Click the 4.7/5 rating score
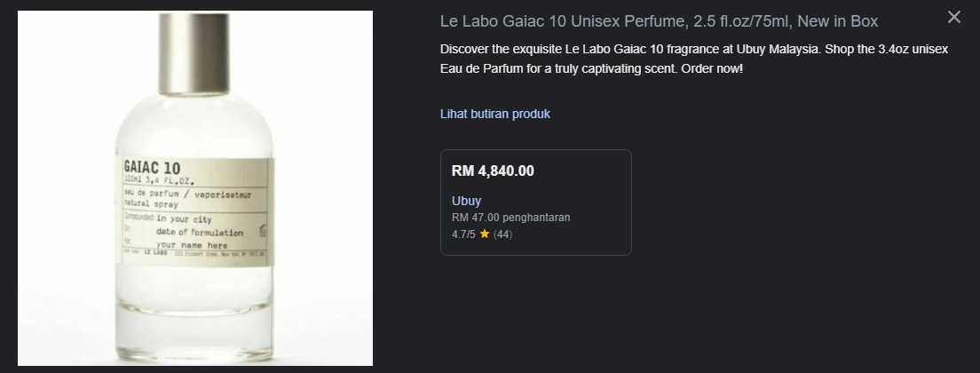The width and height of the screenshot is (980, 373). pos(463,234)
